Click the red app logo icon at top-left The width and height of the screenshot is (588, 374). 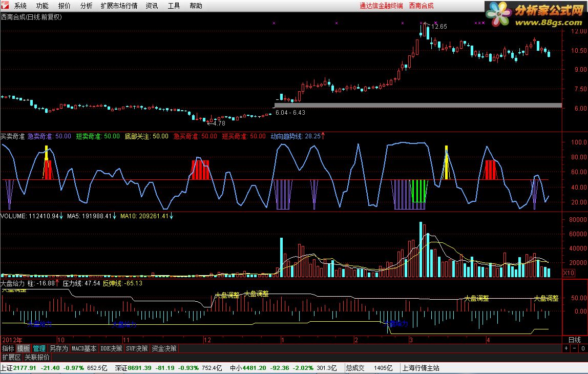(5, 6)
